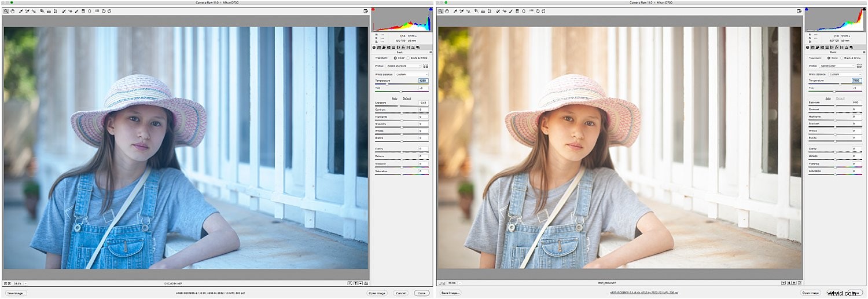
Task: Open Basic panel menu in left window
Action: (x=431, y=52)
